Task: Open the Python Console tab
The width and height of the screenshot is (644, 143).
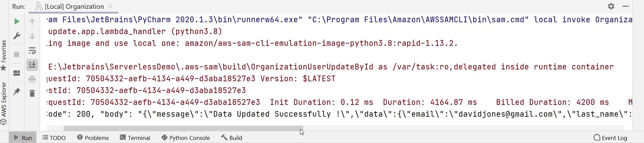Action: 186,138
